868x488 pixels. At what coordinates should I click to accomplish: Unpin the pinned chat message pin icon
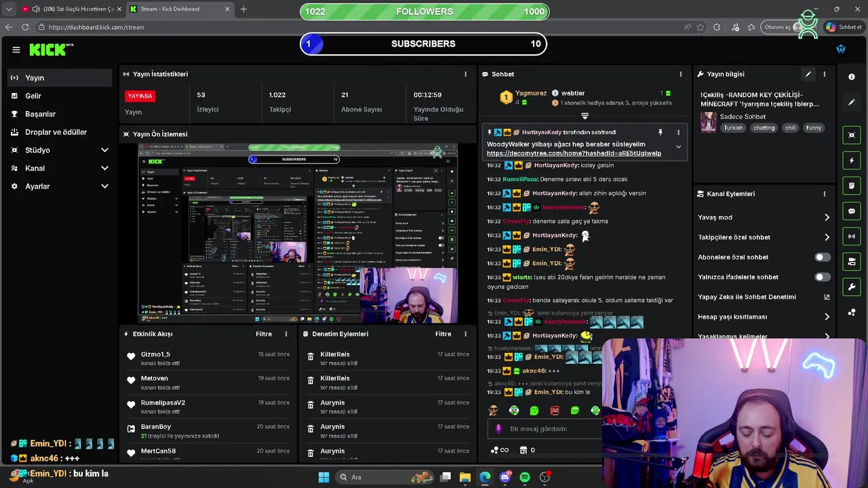660,132
